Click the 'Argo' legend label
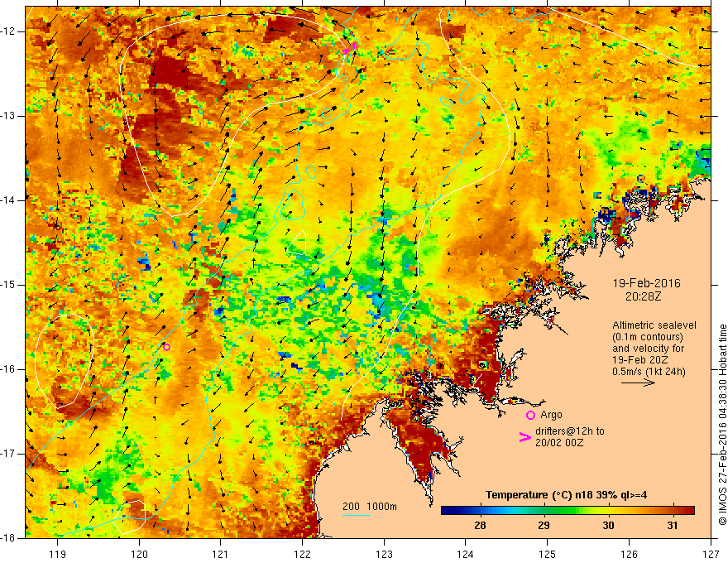This screenshot has width=728, height=563. pos(551,414)
